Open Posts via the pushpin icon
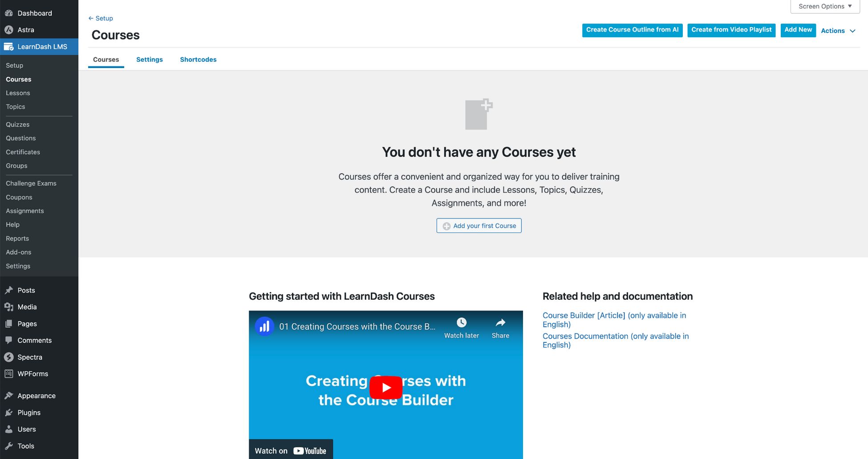This screenshot has width=868, height=459. point(9,290)
